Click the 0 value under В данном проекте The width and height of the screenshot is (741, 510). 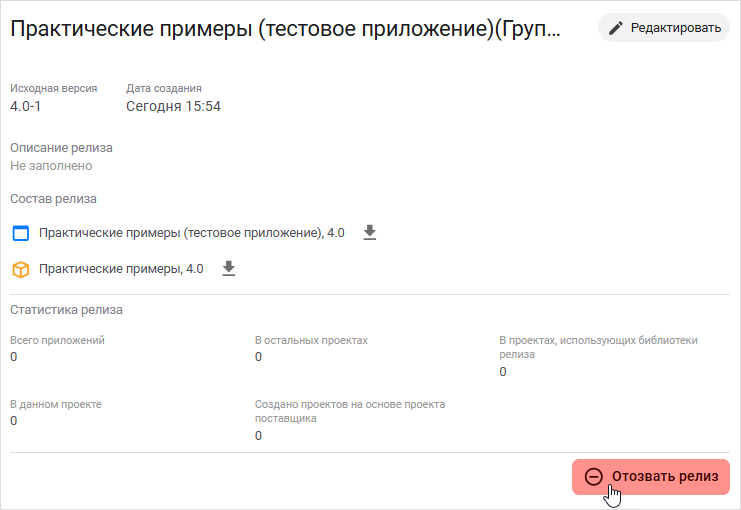(x=14, y=421)
